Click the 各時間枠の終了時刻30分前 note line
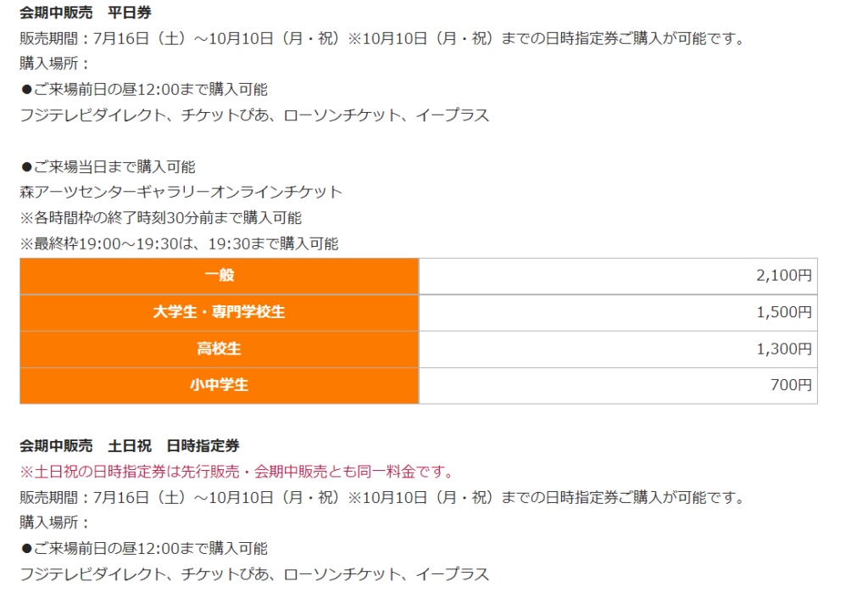868x604 pixels. [160, 218]
